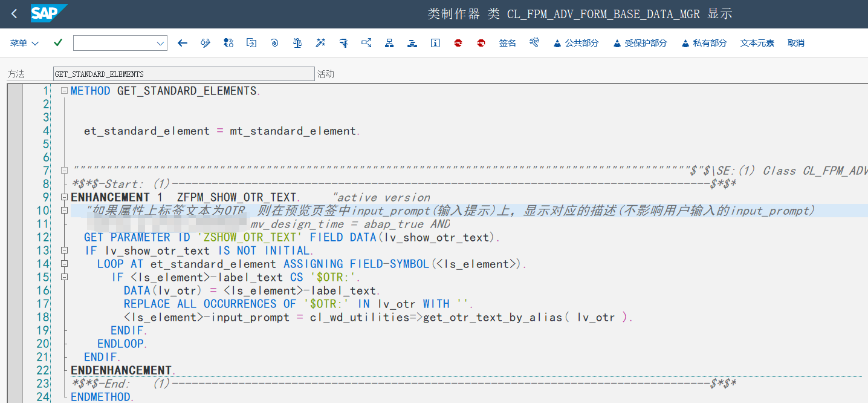
Task: Click ZFPM_SHOW_OTR_TEXT enhancement name on line 9
Action: (x=238, y=197)
